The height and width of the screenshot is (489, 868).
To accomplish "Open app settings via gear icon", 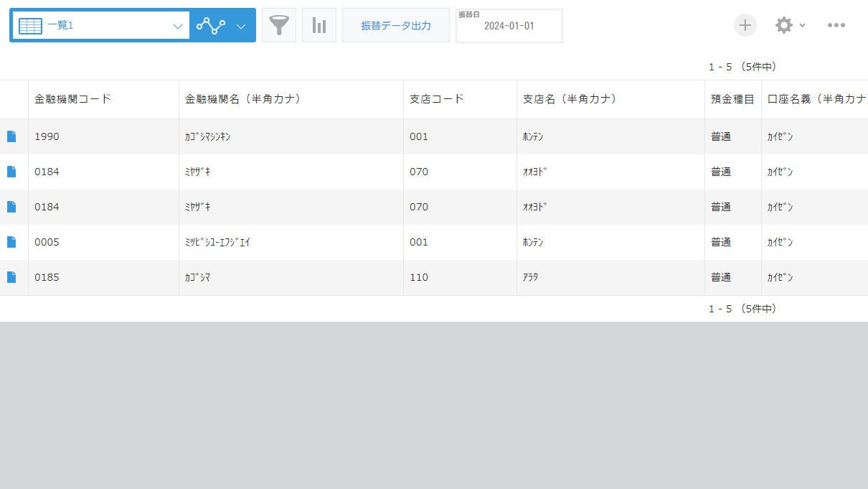I will pos(784,25).
